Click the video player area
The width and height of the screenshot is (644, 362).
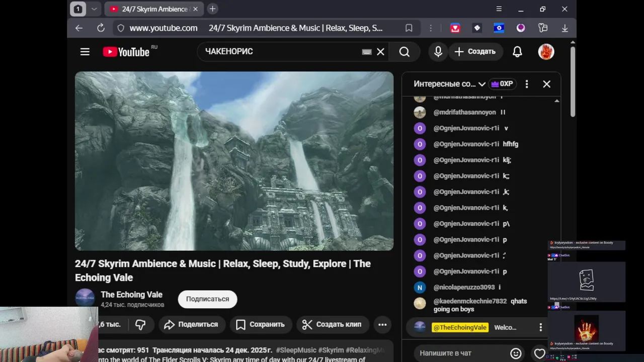[x=234, y=161]
